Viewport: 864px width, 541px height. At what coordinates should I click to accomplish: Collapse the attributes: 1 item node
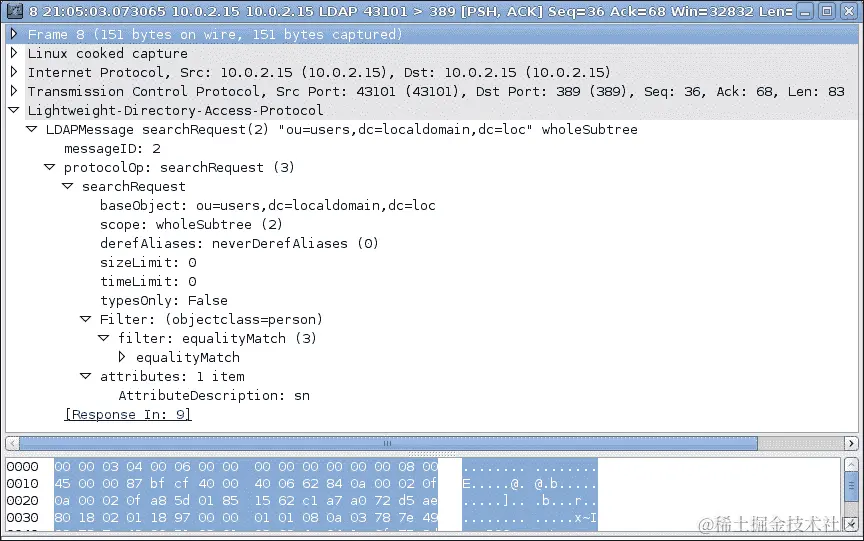pyautogui.click(x=85, y=376)
